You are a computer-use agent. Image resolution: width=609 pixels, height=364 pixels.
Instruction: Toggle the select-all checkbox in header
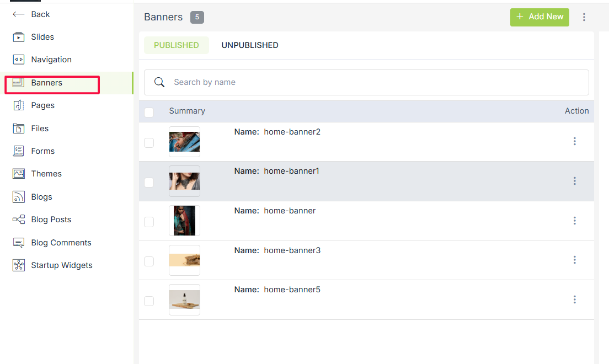(149, 113)
